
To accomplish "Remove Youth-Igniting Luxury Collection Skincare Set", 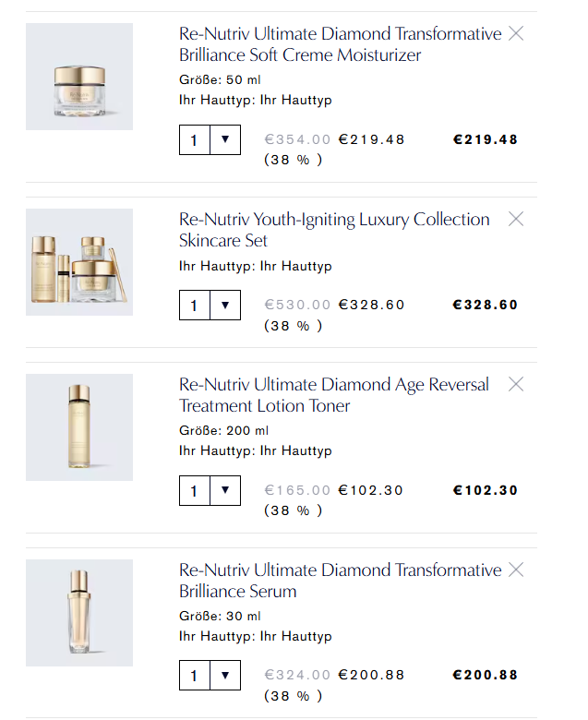I will (516, 219).
